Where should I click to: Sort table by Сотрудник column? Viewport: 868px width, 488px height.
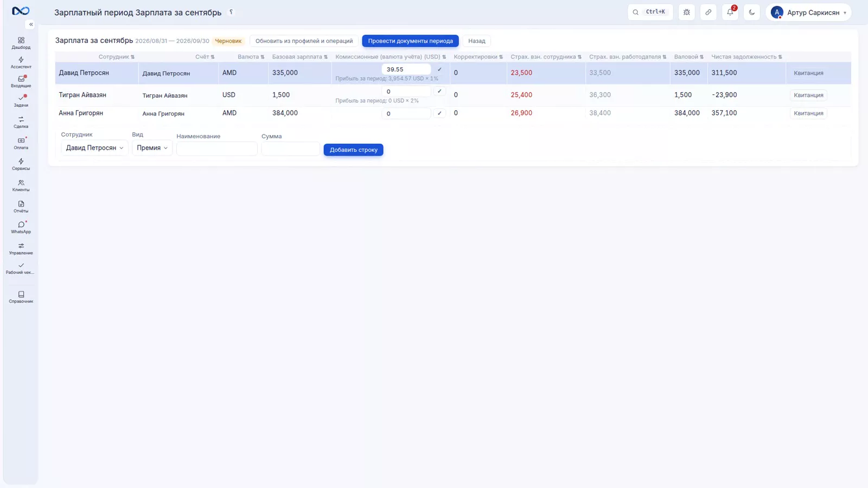pos(116,57)
